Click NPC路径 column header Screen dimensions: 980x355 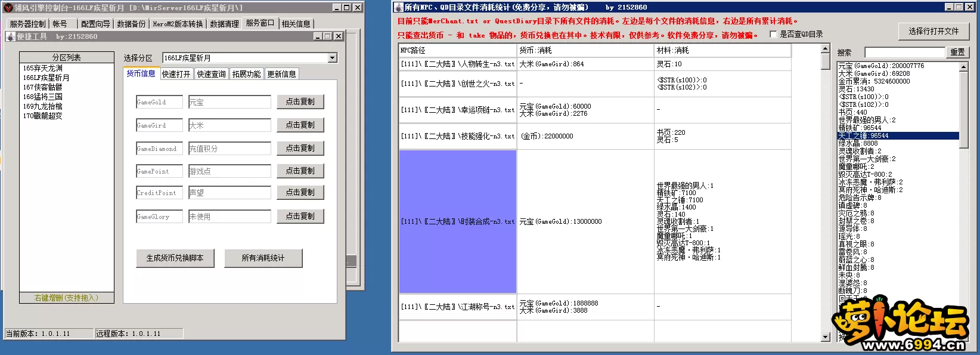(x=458, y=50)
